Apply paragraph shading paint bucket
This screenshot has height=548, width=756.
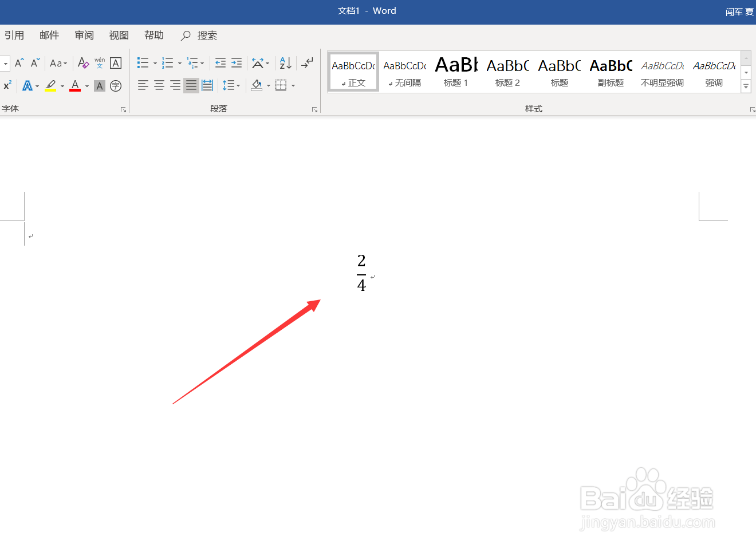point(257,85)
